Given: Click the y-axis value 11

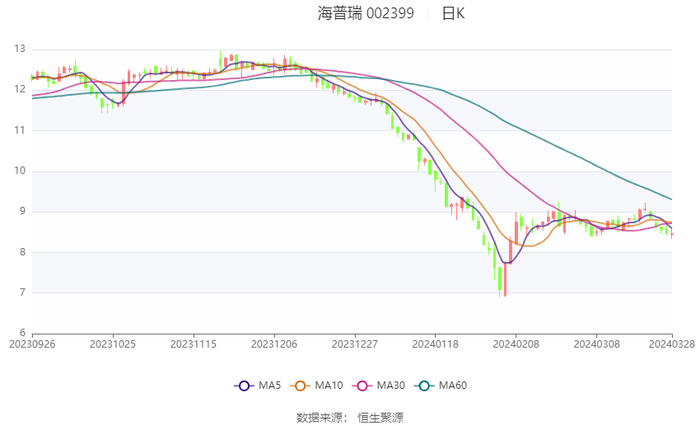Looking at the screenshot, I should 20,130.
